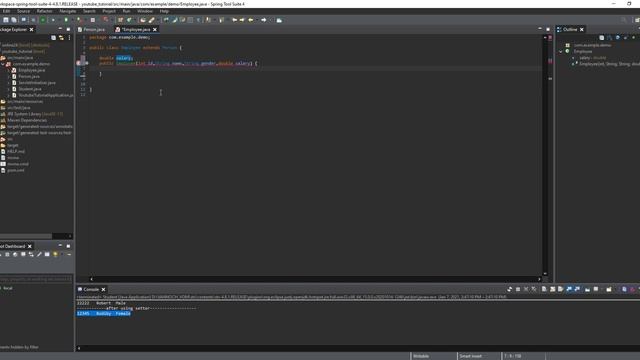Click the lightbulb icon in Boot Dashboard toolbar
The image size is (640, 360).
click(56, 254)
